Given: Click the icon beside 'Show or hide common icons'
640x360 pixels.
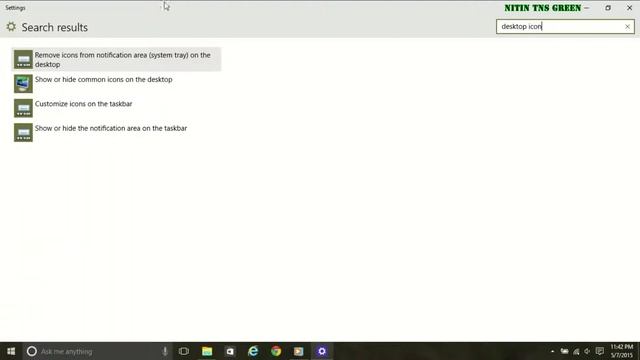Looking at the screenshot, I should (x=23, y=84).
